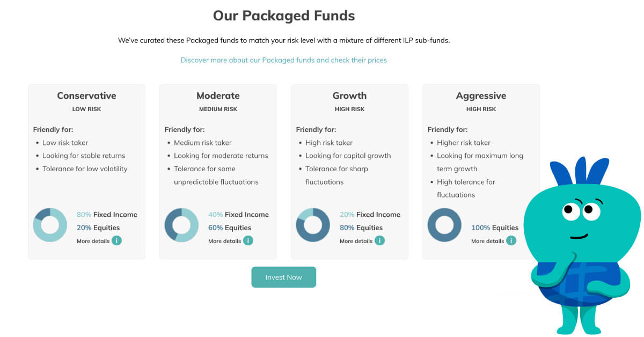Select the Conservative card heading

tap(86, 96)
